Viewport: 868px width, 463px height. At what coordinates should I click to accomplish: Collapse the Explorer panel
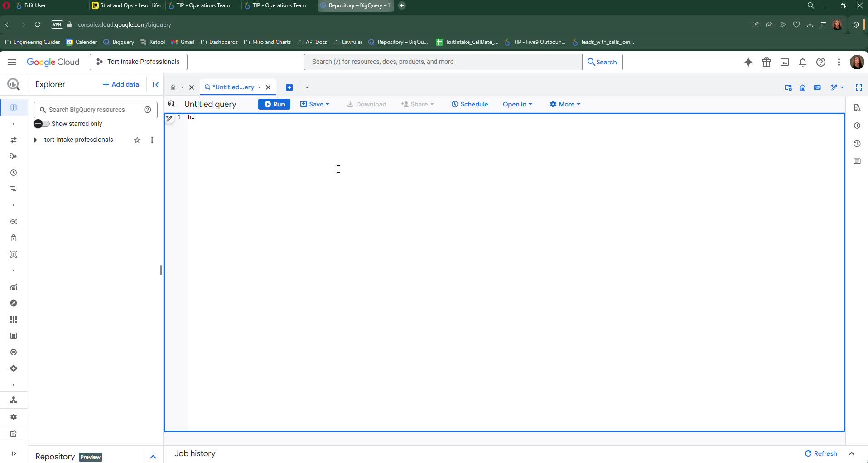point(155,85)
